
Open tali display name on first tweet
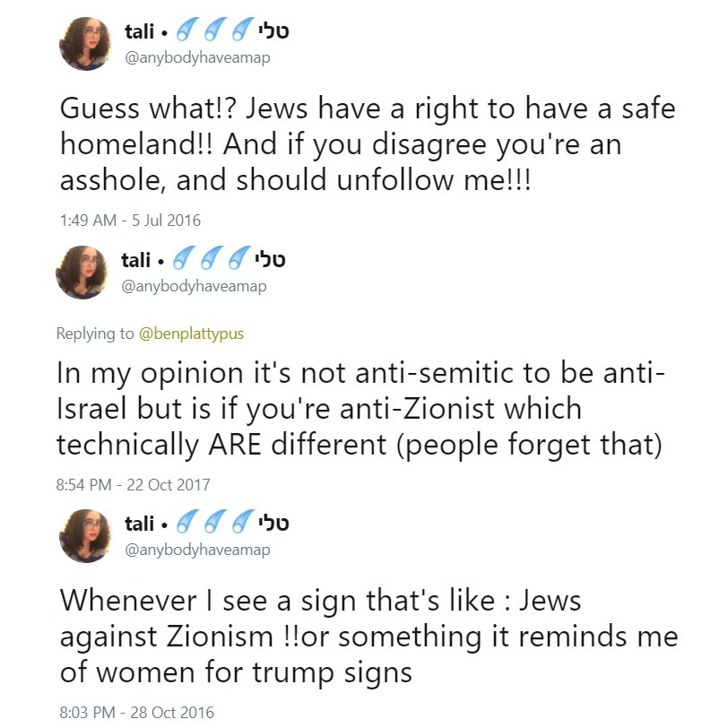139,31
